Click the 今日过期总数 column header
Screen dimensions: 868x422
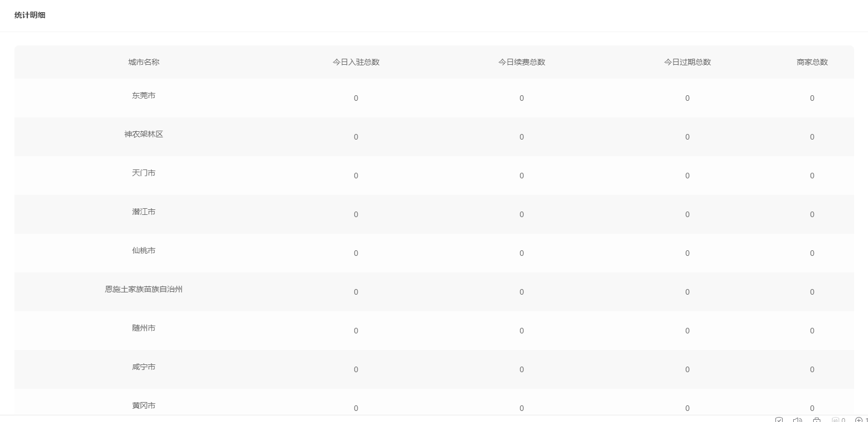687,62
